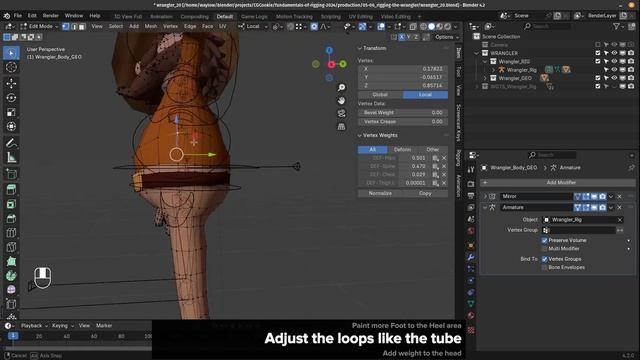640x360 pixels.
Task: Collapse the Transform panel
Action: 360,48
